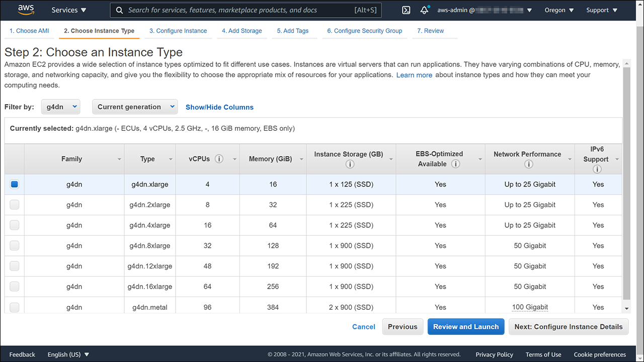Go to the 3. Configure Instance tab
Screen dimensions: 644x362
click(x=178, y=31)
